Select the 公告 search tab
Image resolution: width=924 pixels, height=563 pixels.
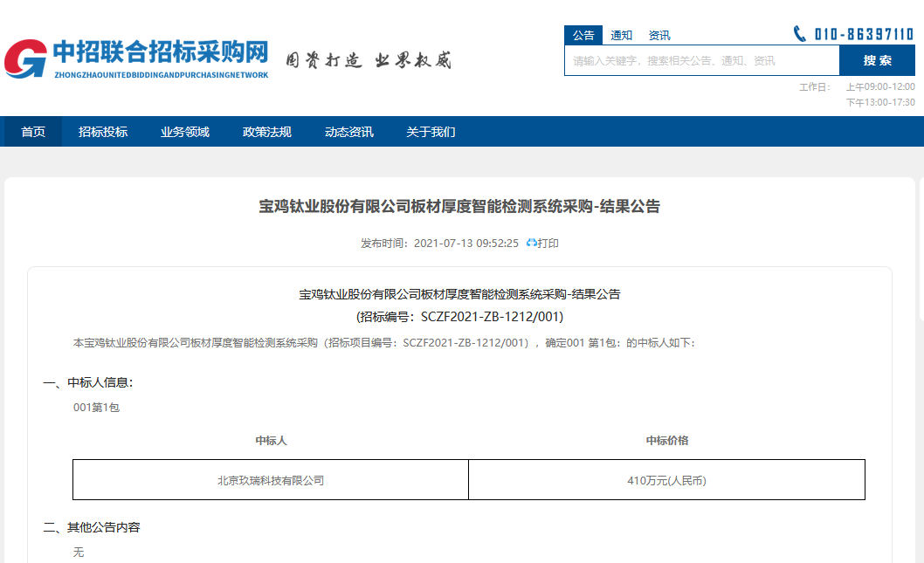[x=583, y=36]
